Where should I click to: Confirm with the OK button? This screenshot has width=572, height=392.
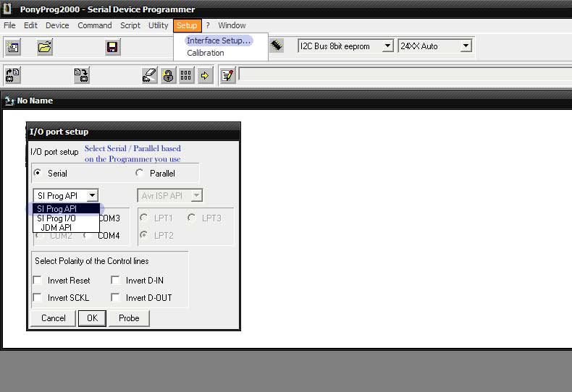(92, 318)
